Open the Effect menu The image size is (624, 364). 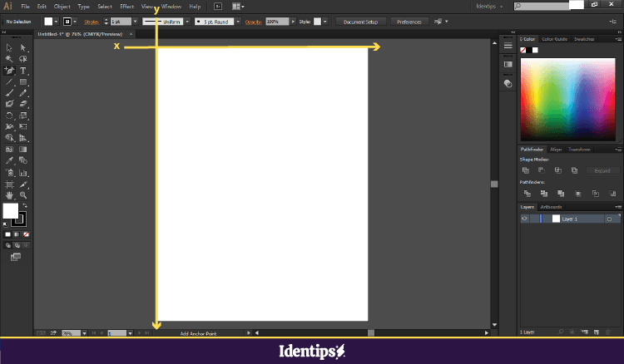tap(126, 6)
